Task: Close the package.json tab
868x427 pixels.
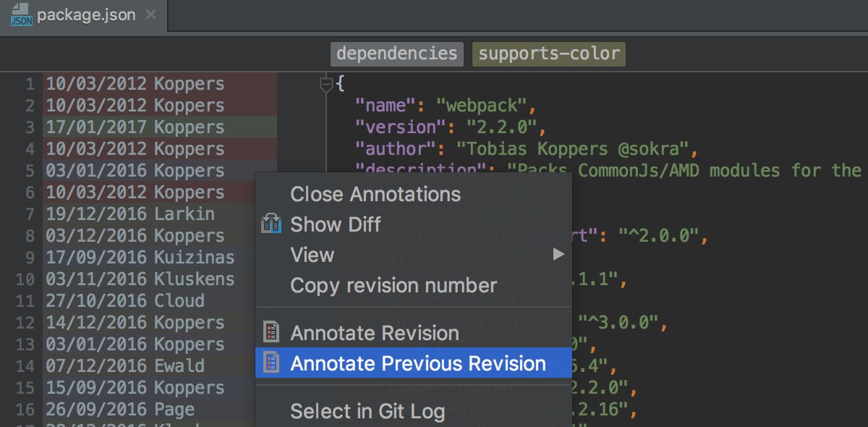Action: click(x=151, y=14)
